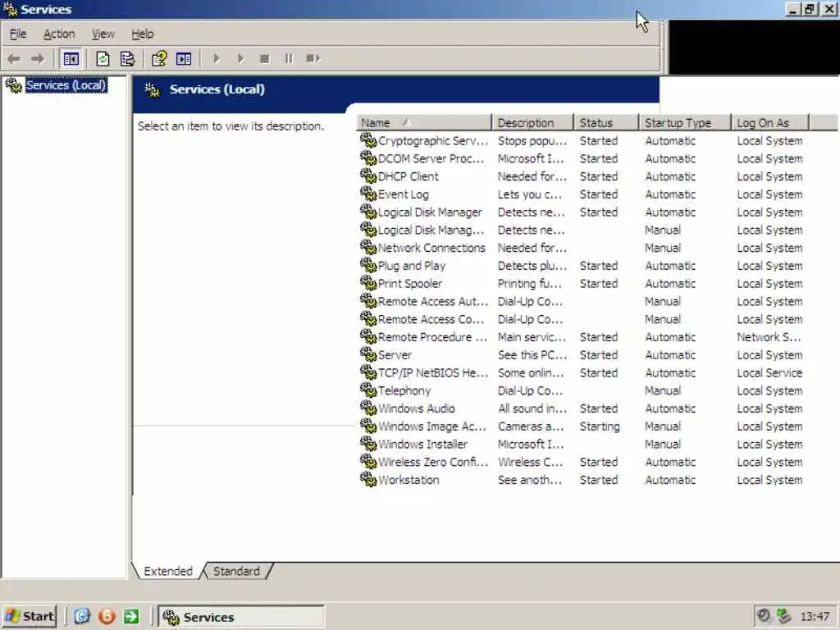
Task: Select the first Logical Disk Manager row
Action: [582, 212]
